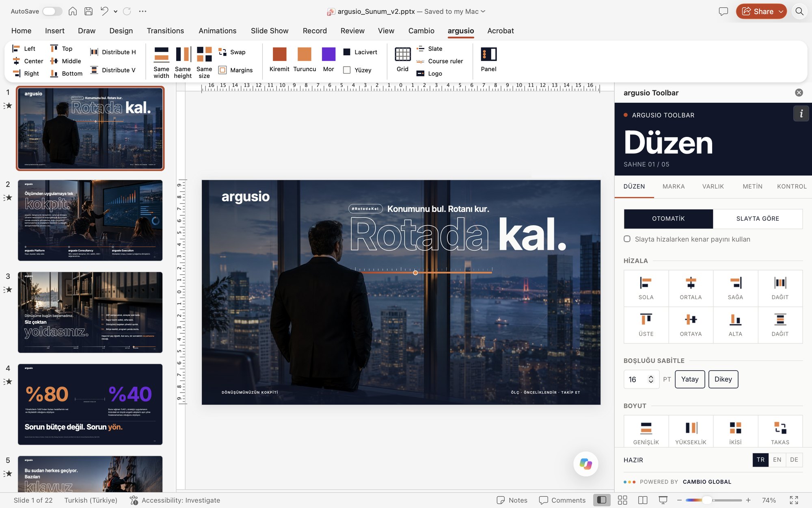This screenshot has width=812, height=508.
Task: Open the argusio Panel
Action: 488,59
